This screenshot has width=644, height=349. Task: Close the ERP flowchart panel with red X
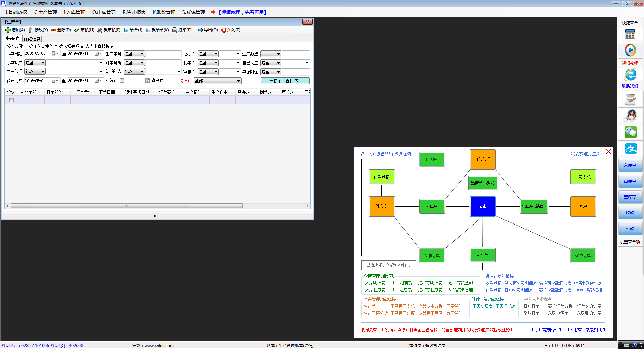tap(608, 151)
